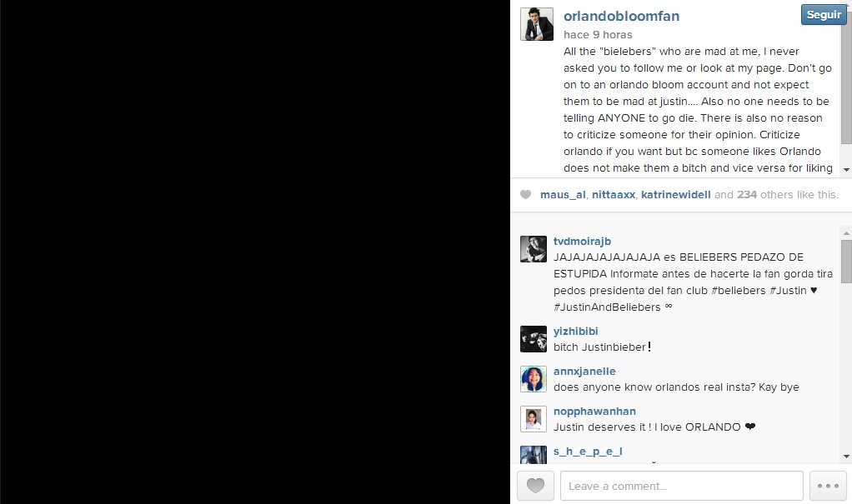
Task: Open the s_h_e_p_e_l username link
Action: (x=588, y=452)
